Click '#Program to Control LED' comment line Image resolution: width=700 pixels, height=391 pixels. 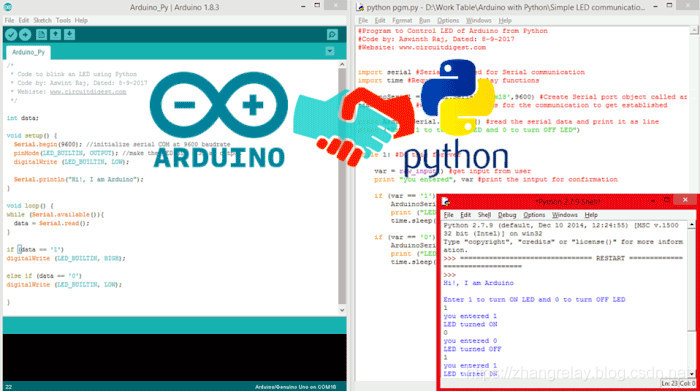(452, 30)
